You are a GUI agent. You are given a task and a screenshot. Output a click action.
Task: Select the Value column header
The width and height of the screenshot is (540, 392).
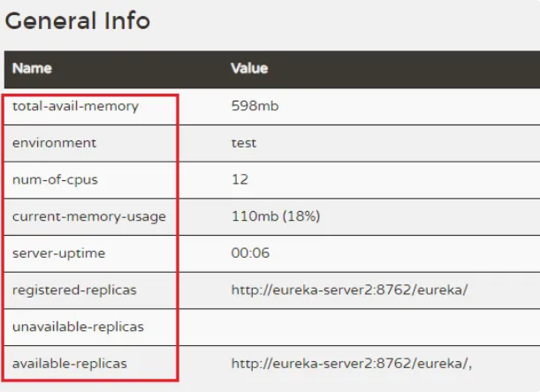pos(249,68)
